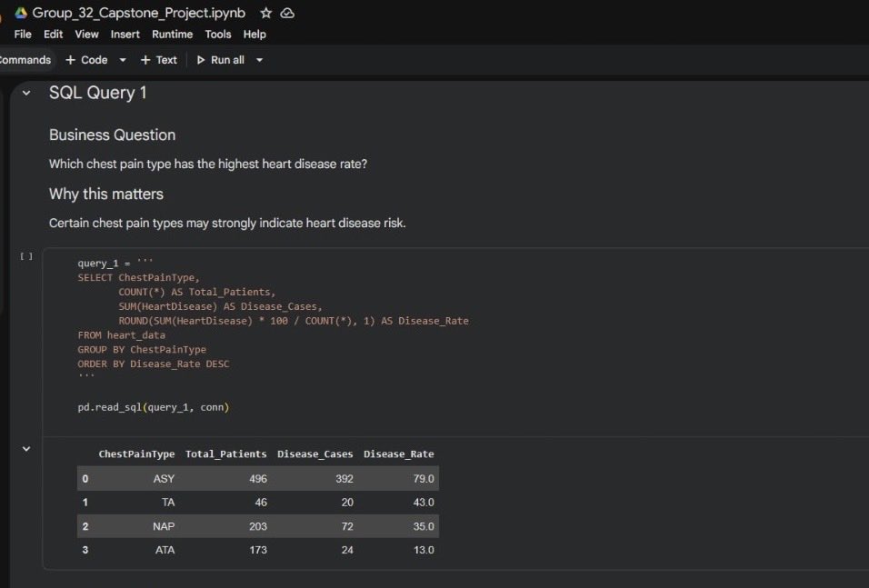Select the 13.0 disease rate cell

[424, 550]
